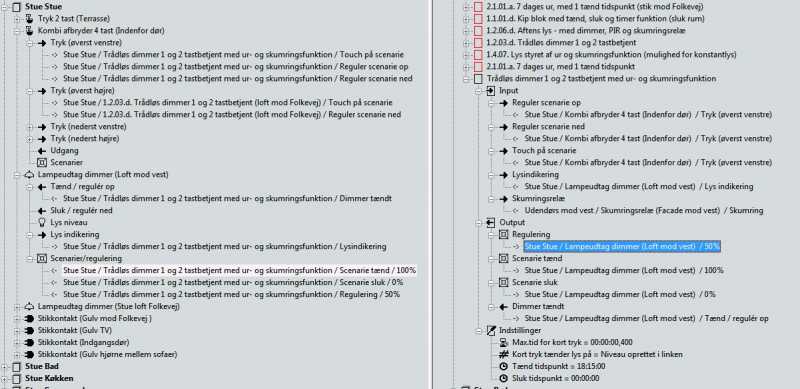Select the Stue Køkken room entry
800x389 pixels.
[x=49, y=378]
